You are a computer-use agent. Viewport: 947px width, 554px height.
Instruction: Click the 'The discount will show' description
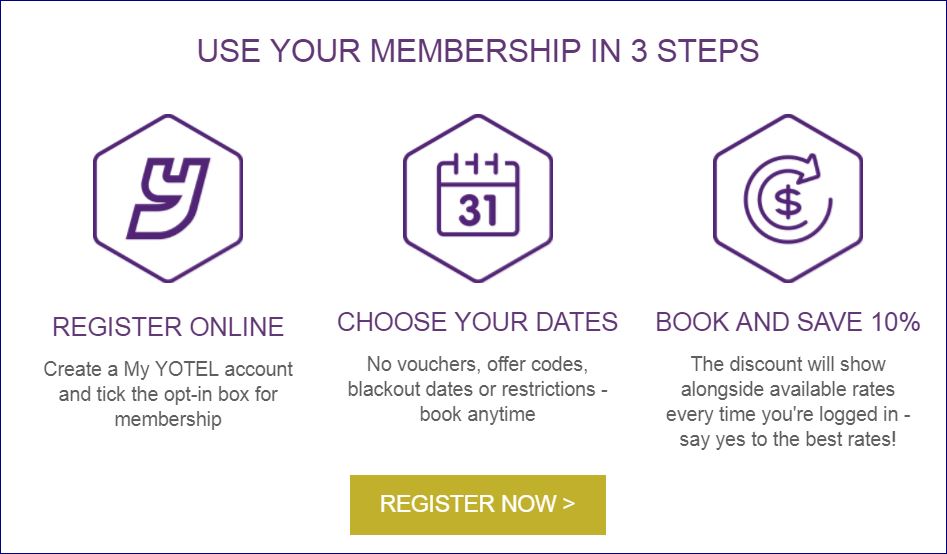(x=787, y=363)
